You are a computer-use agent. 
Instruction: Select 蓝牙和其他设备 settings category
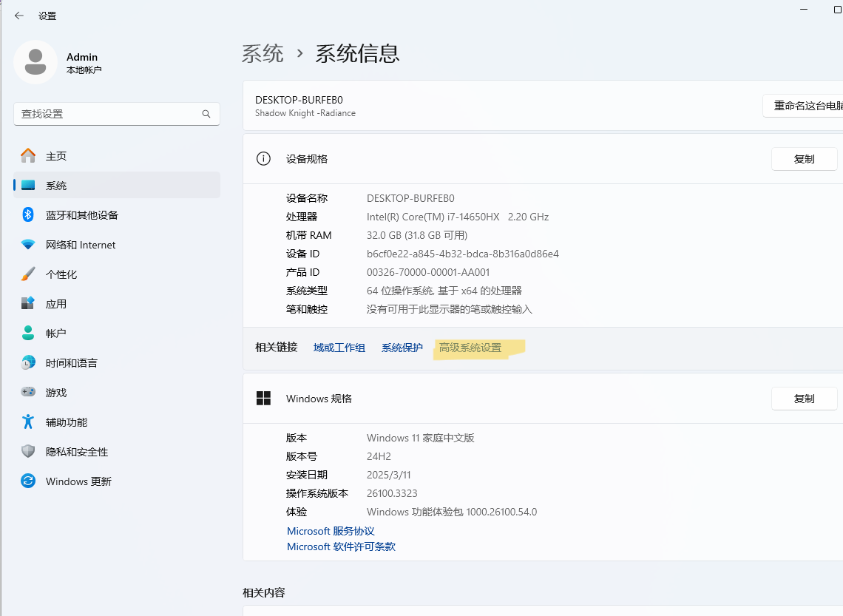pyautogui.click(x=117, y=215)
